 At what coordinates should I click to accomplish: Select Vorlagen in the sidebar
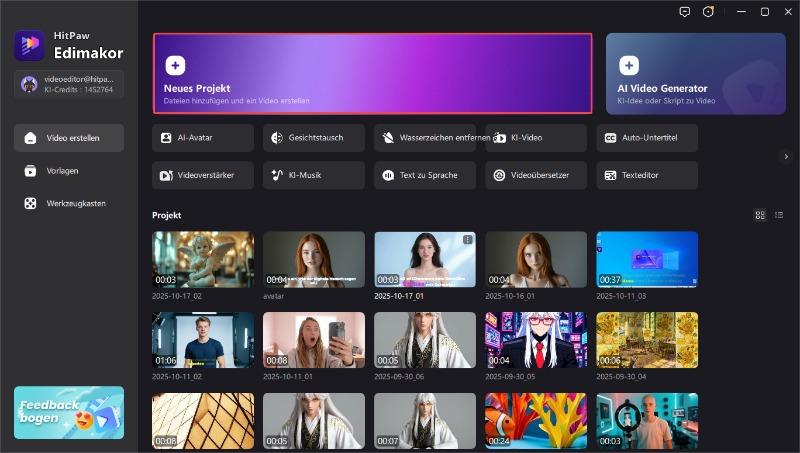[69, 171]
